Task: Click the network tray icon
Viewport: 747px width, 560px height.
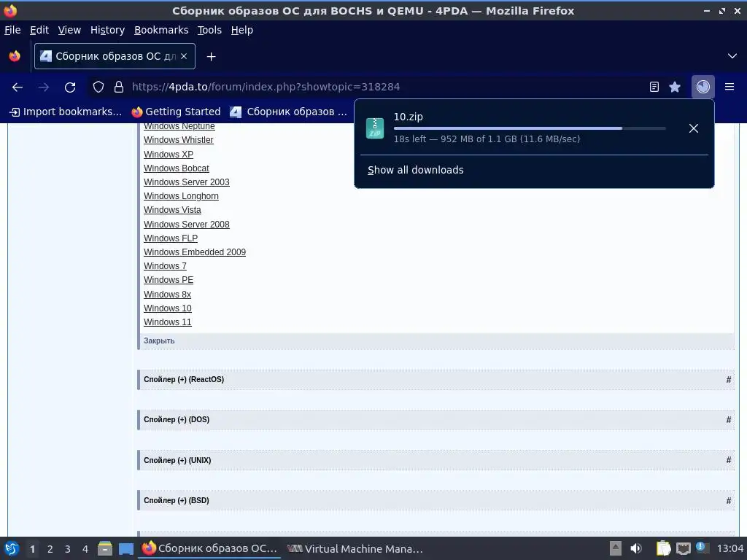Action: (x=683, y=548)
